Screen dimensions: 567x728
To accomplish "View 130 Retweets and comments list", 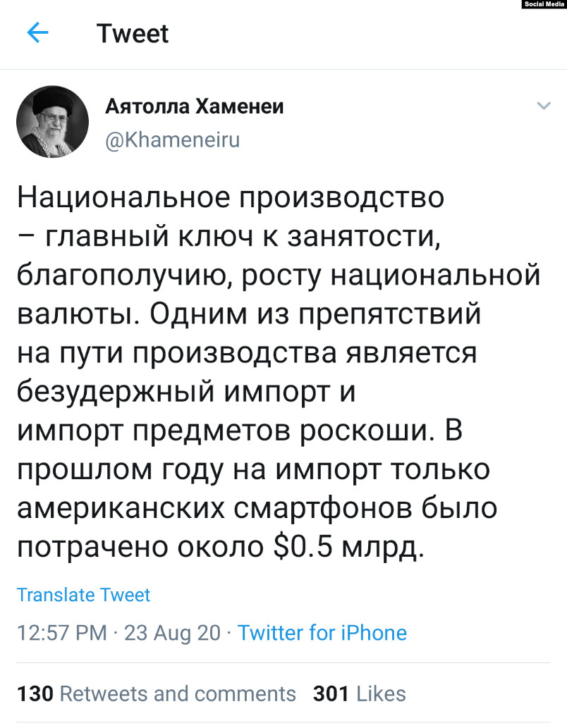I will [156, 693].
